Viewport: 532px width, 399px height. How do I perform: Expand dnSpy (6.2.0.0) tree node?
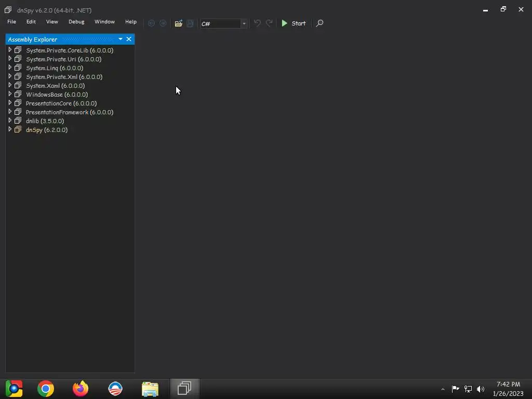click(x=10, y=129)
